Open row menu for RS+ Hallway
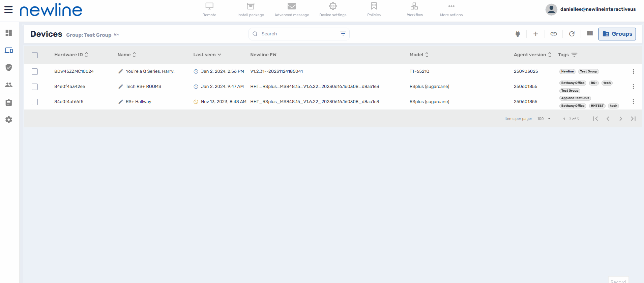Image resolution: width=644 pixels, height=283 pixels. pos(633,102)
